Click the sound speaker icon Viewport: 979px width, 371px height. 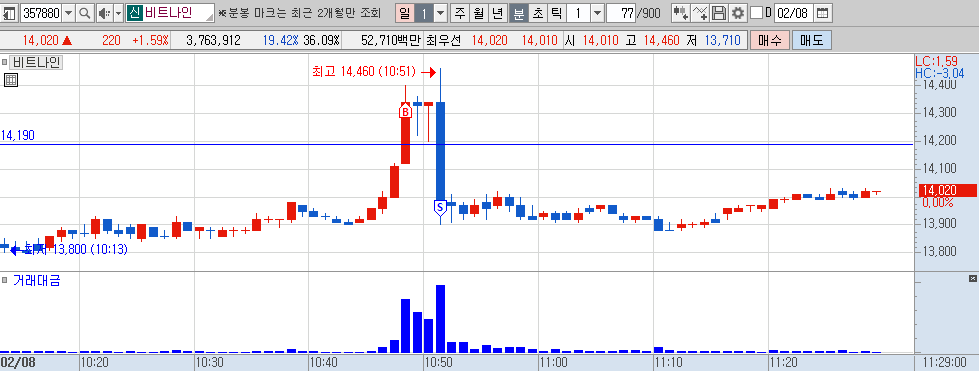[104, 12]
